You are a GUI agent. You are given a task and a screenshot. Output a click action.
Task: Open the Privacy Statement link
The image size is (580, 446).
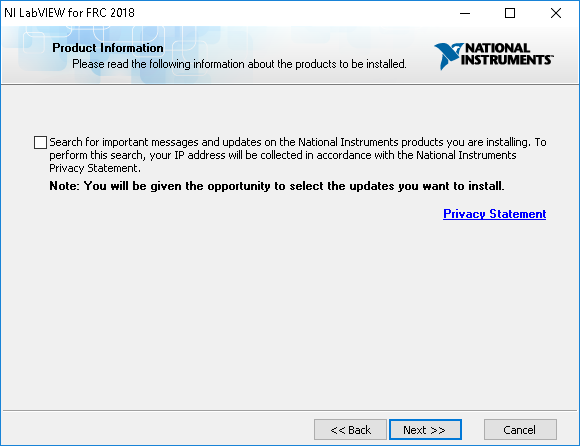495,214
